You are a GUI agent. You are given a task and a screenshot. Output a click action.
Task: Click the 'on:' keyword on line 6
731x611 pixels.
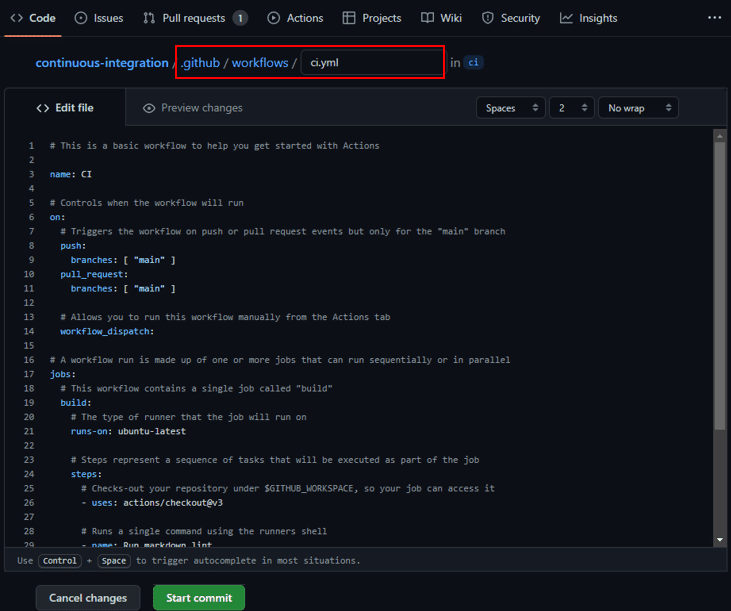pyautogui.click(x=57, y=217)
